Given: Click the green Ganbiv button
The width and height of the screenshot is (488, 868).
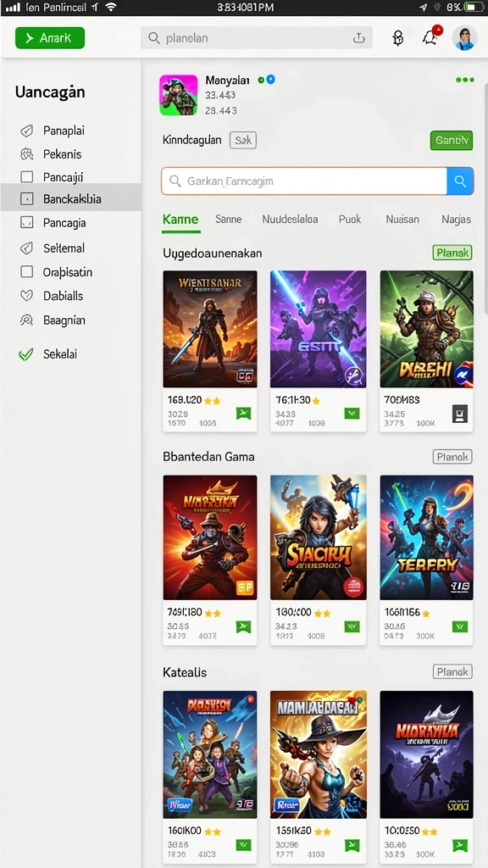Looking at the screenshot, I should pyautogui.click(x=452, y=141).
